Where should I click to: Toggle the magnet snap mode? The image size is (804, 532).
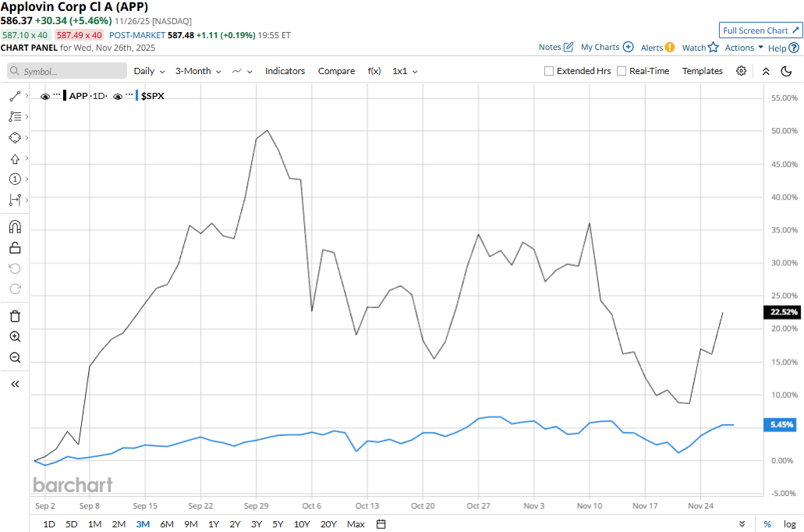15,227
